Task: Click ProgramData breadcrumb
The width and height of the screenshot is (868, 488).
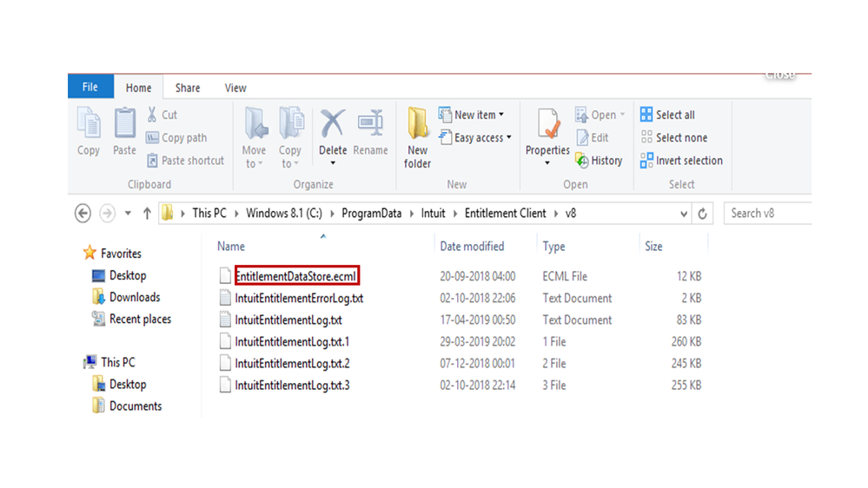Action: point(372,213)
